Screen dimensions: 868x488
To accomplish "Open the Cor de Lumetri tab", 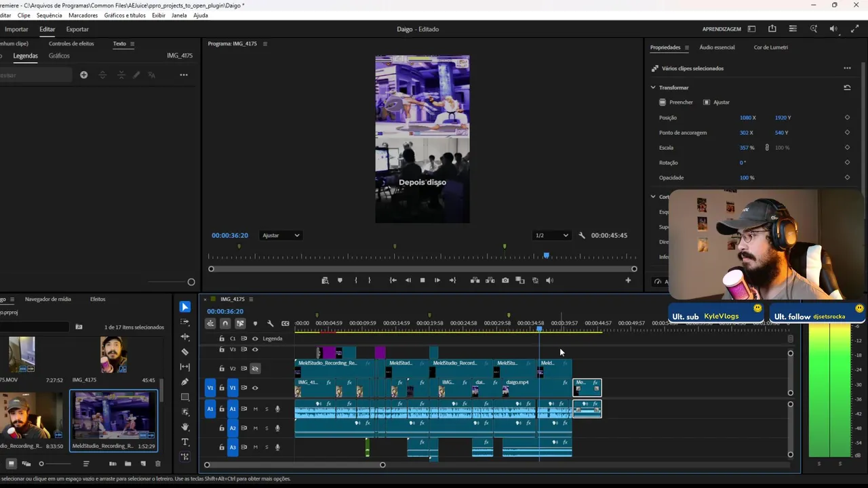I will pyautogui.click(x=770, y=47).
